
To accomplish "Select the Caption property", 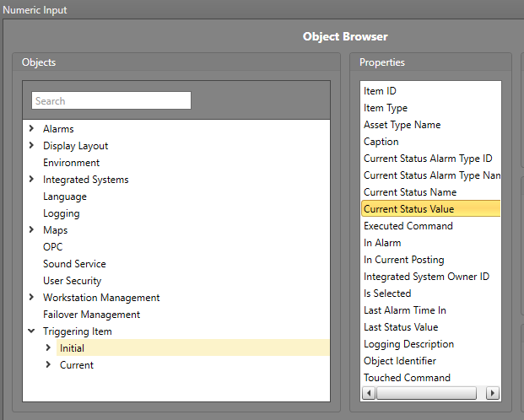I will coord(381,142).
